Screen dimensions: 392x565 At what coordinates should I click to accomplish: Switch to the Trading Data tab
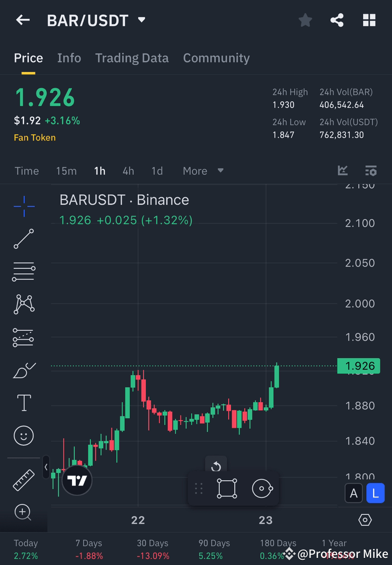tap(132, 58)
